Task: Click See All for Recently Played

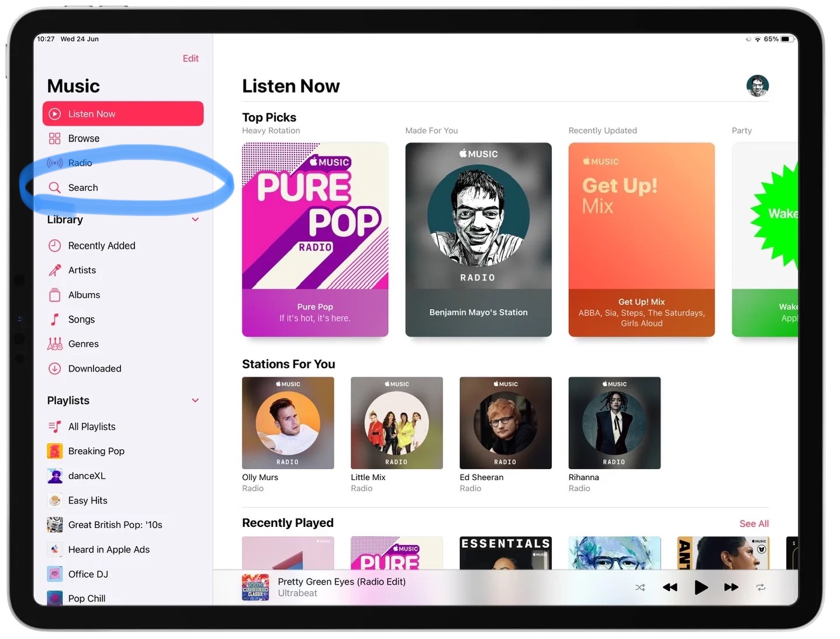Action: [754, 524]
